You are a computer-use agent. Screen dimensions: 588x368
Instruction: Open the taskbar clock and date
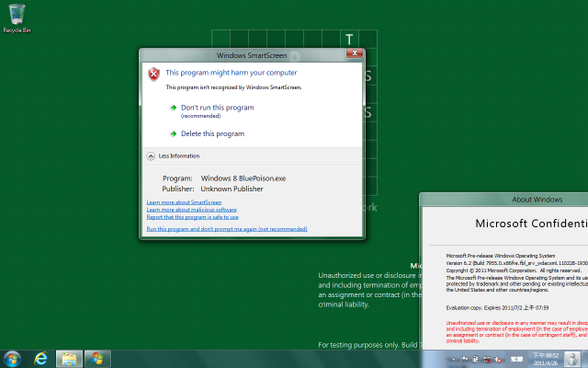[x=546, y=360]
